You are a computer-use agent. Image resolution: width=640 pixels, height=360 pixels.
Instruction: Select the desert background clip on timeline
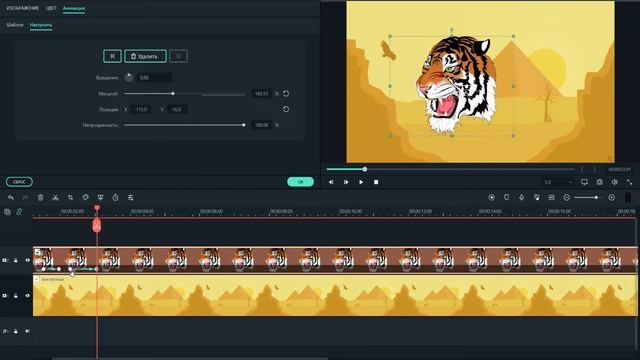[x=335, y=296]
